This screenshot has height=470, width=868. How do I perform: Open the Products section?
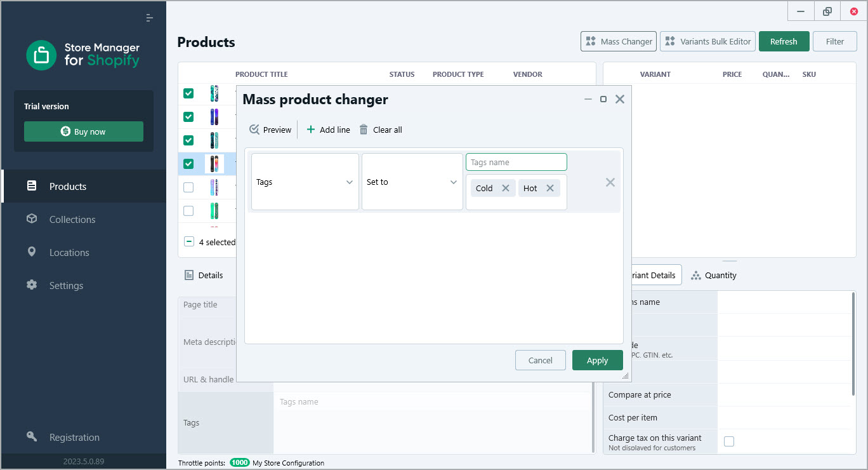(84, 186)
